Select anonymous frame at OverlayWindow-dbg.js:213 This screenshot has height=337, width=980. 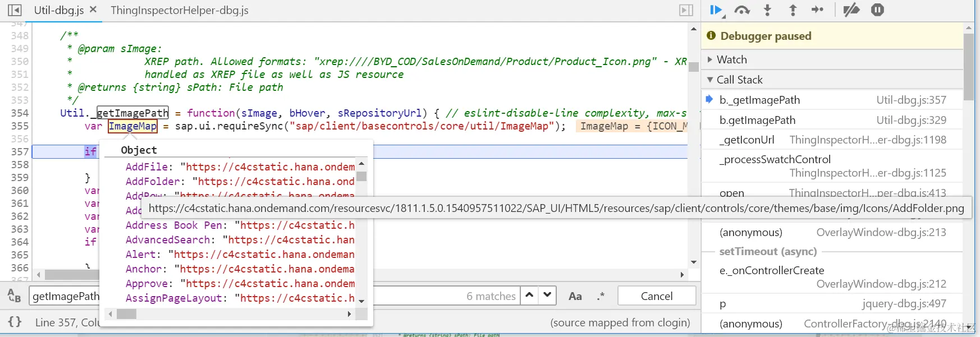832,232
